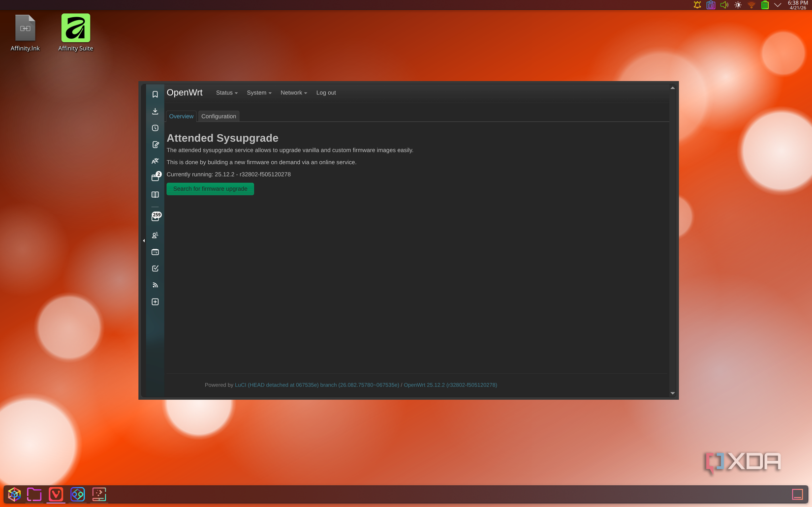Open the Wi-Fi network tray icon
Screen dimensions: 812x507
(x=751, y=5)
